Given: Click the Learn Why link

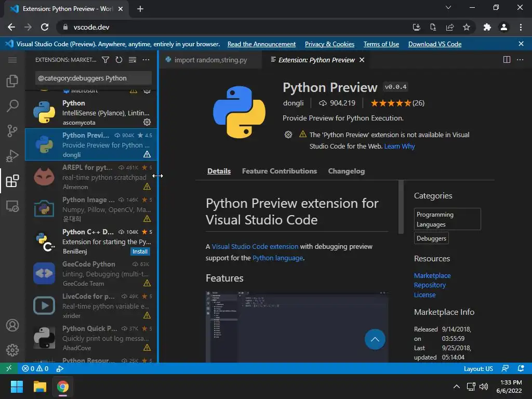Looking at the screenshot, I should tap(400, 146).
